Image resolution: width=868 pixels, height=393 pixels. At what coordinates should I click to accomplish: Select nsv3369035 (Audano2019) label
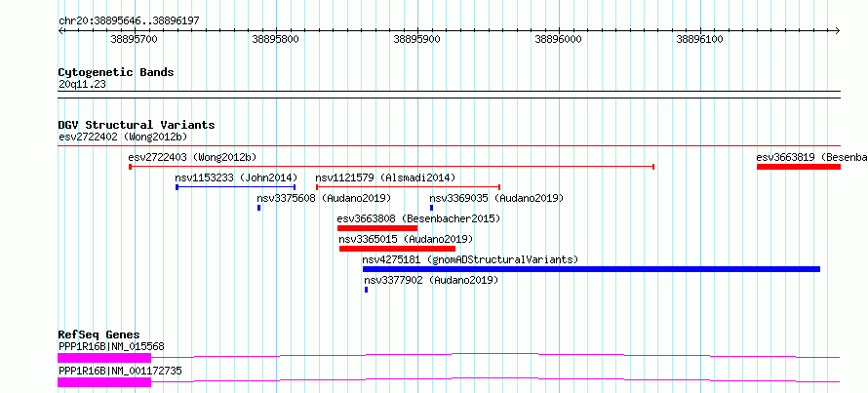(x=496, y=198)
